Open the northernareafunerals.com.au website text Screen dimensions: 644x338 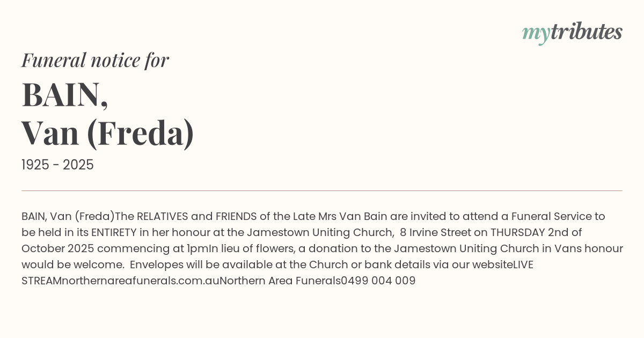(141, 281)
